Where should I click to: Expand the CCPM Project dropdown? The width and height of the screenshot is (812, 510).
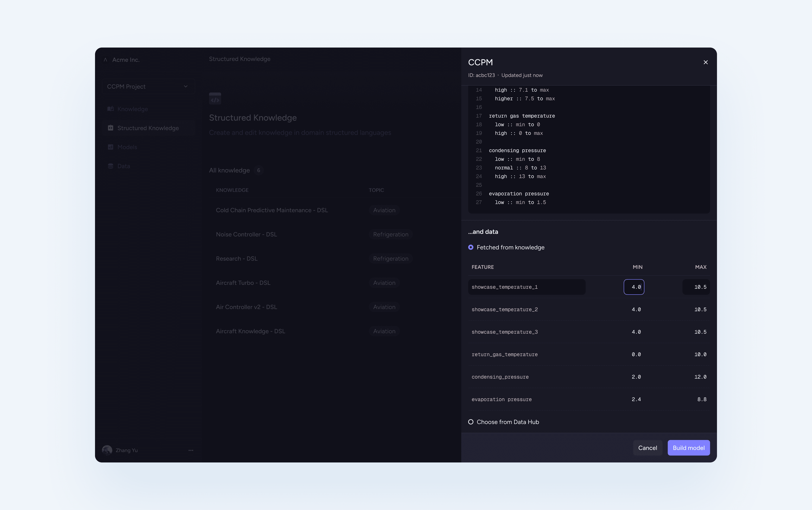click(148, 86)
